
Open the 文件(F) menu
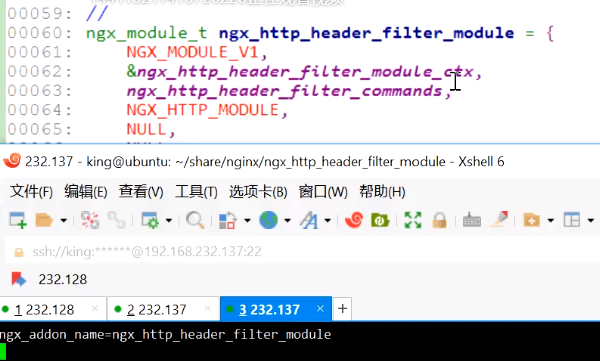[x=31, y=191]
